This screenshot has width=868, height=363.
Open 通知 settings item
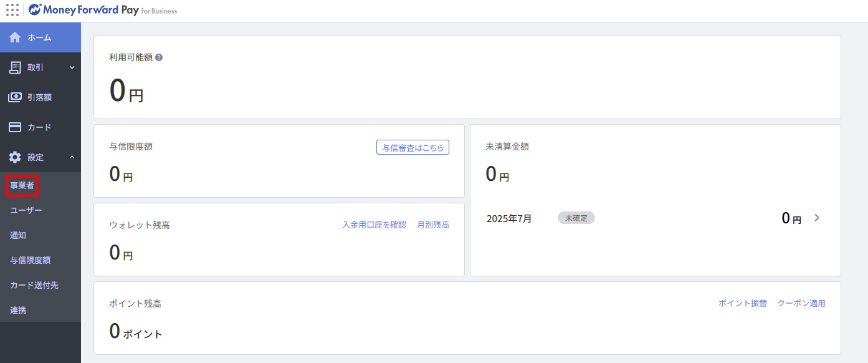[18, 235]
